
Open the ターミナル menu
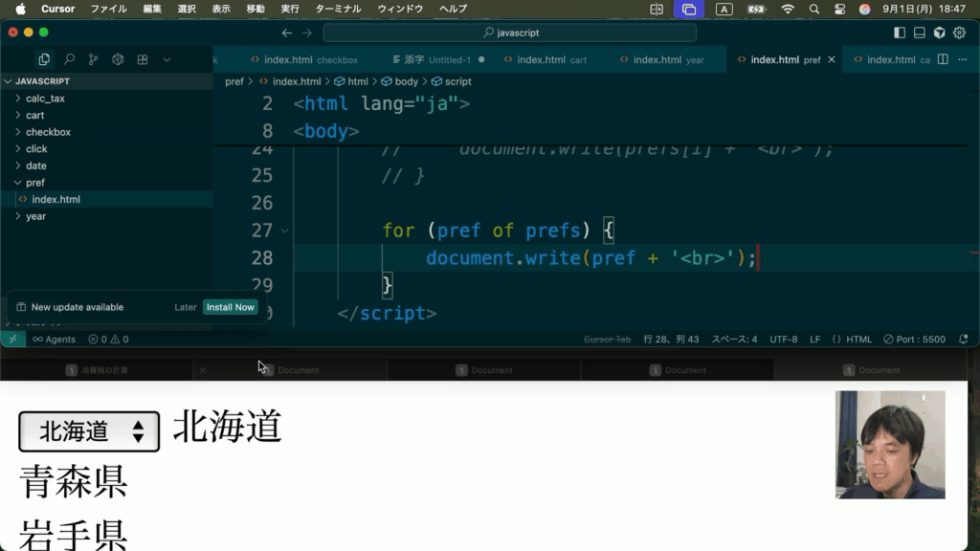coord(338,9)
